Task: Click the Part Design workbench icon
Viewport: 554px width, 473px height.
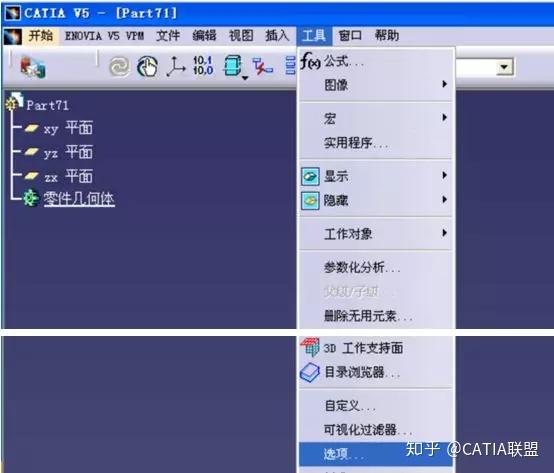Action: 33,67
